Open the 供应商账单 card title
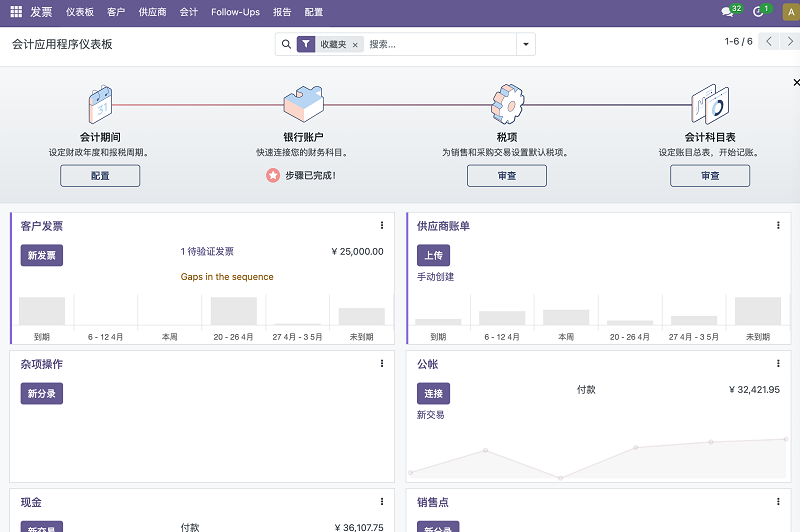 (x=443, y=226)
